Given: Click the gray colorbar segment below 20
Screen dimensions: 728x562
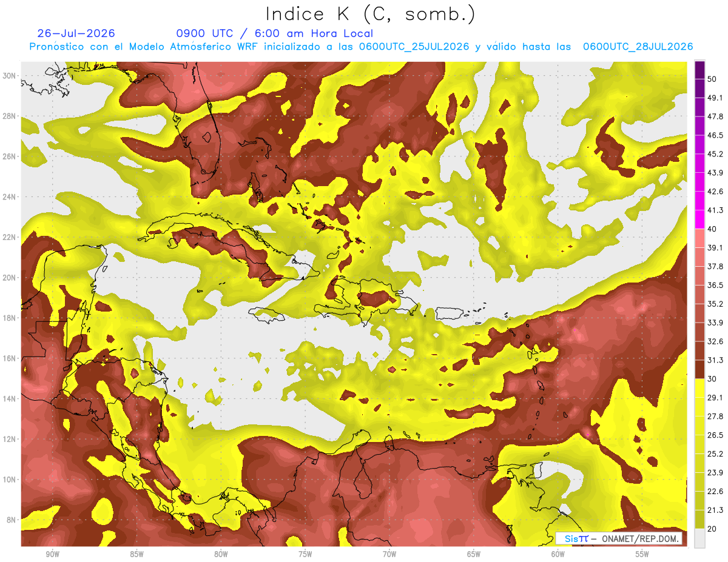Looking at the screenshot, I should coord(699,538).
